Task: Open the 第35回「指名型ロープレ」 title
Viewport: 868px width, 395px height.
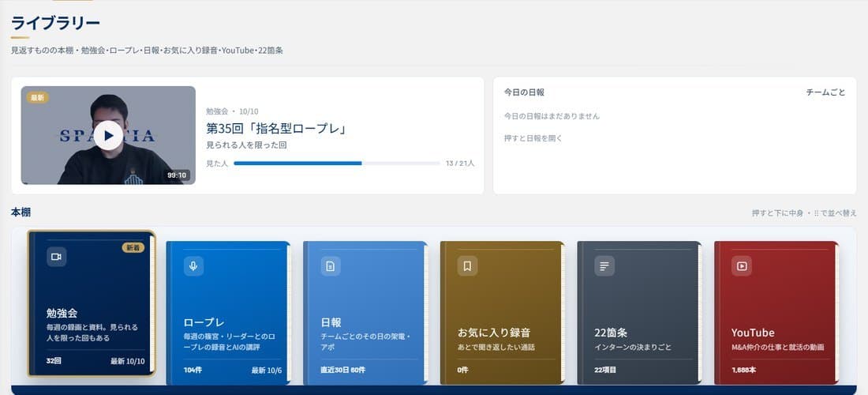Action: tap(276, 129)
